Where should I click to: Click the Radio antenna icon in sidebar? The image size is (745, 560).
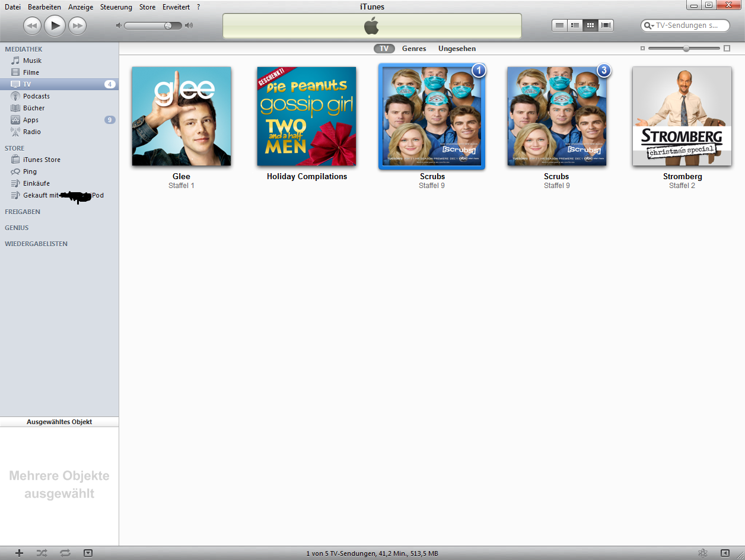pyautogui.click(x=15, y=132)
